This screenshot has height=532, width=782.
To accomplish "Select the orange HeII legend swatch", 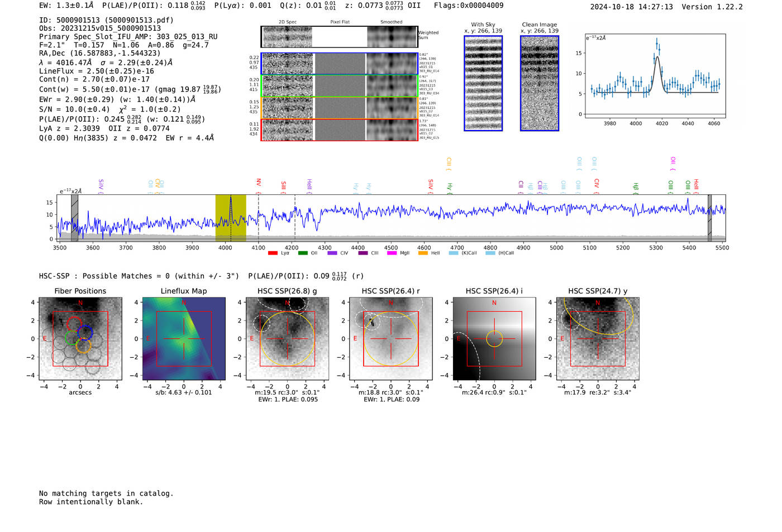I will tap(423, 253).
